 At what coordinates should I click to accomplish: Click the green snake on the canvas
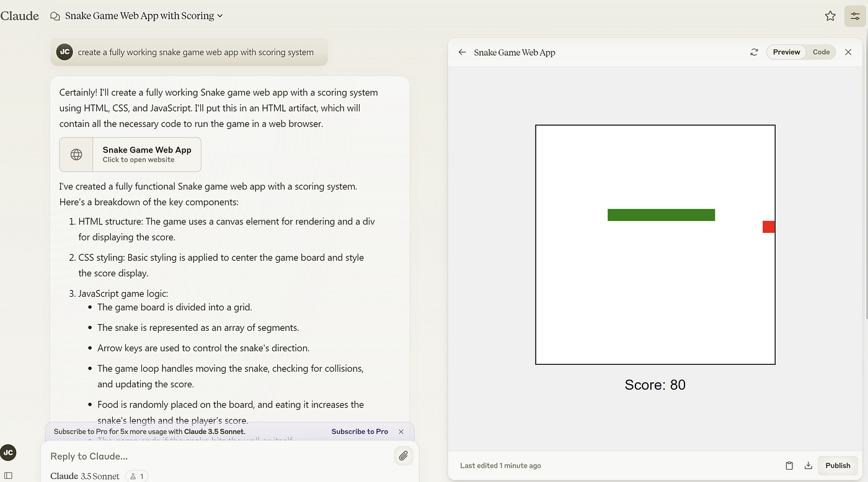tap(661, 215)
